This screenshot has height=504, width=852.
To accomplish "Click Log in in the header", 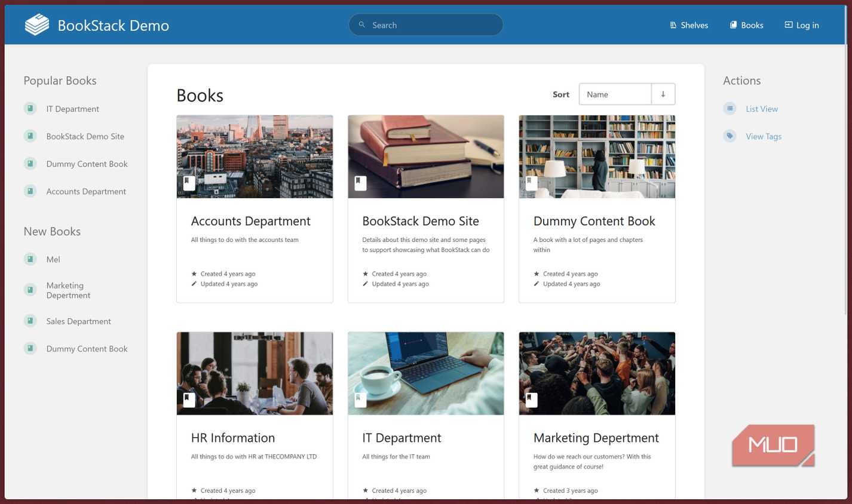I will [x=802, y=25].
